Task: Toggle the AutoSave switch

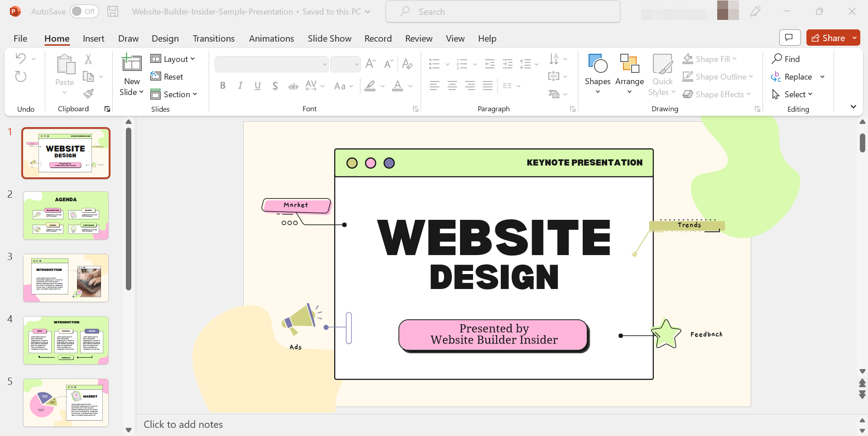Action: point(85,12)
